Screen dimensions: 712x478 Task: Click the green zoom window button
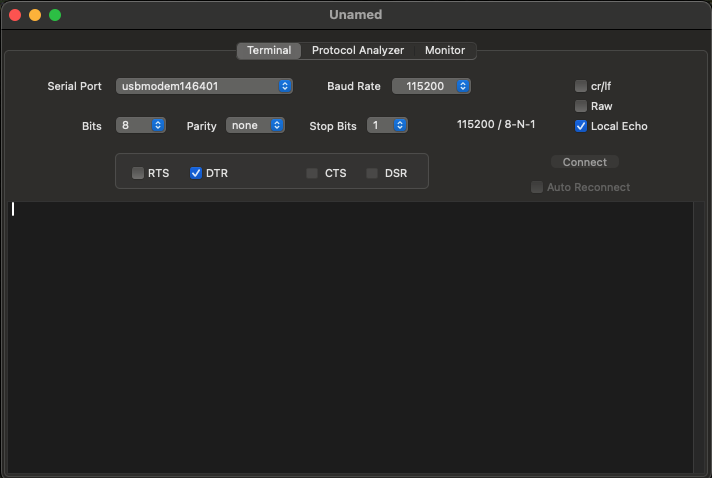tap(55, 15)
